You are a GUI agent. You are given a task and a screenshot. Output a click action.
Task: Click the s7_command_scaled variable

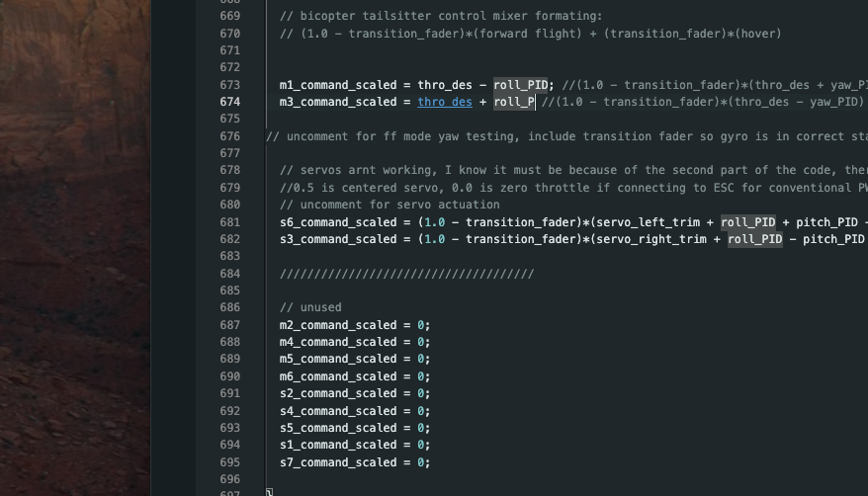(x=338, y=462)
